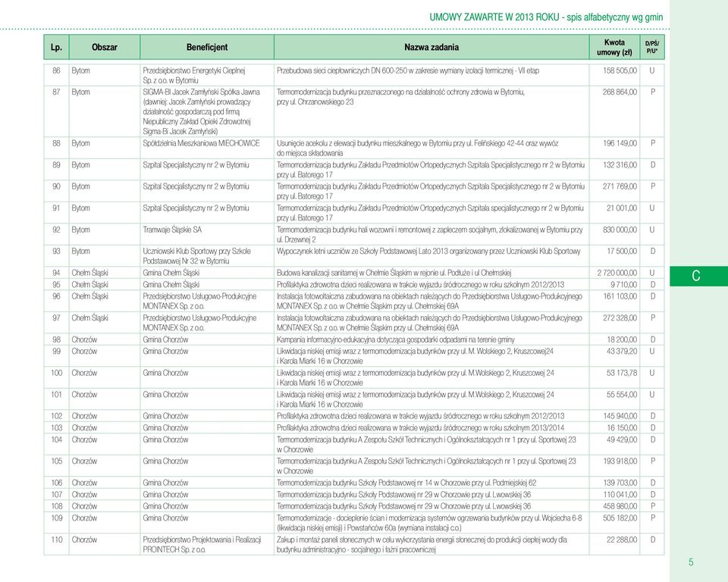Click 'Chorzów' area cell in row 98
The width and height of the screenshot is (728, 582).
tap(105, 339)
